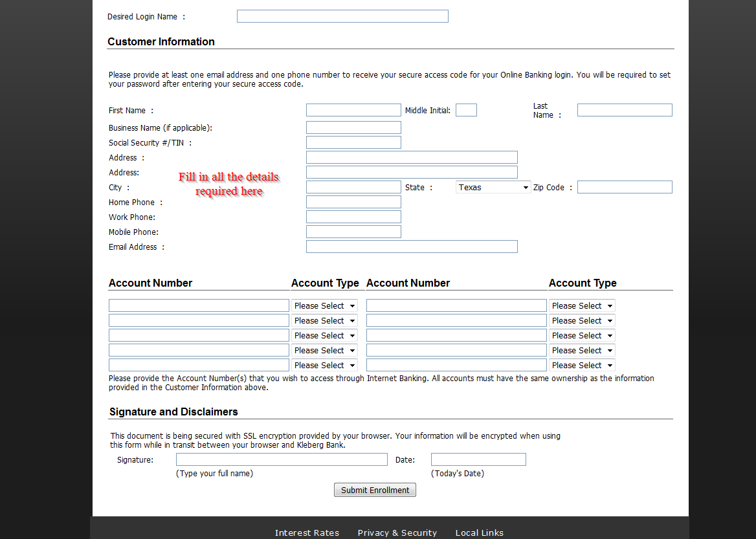
Task: Focus the Date input field
Action: click(x=478, y=460)
